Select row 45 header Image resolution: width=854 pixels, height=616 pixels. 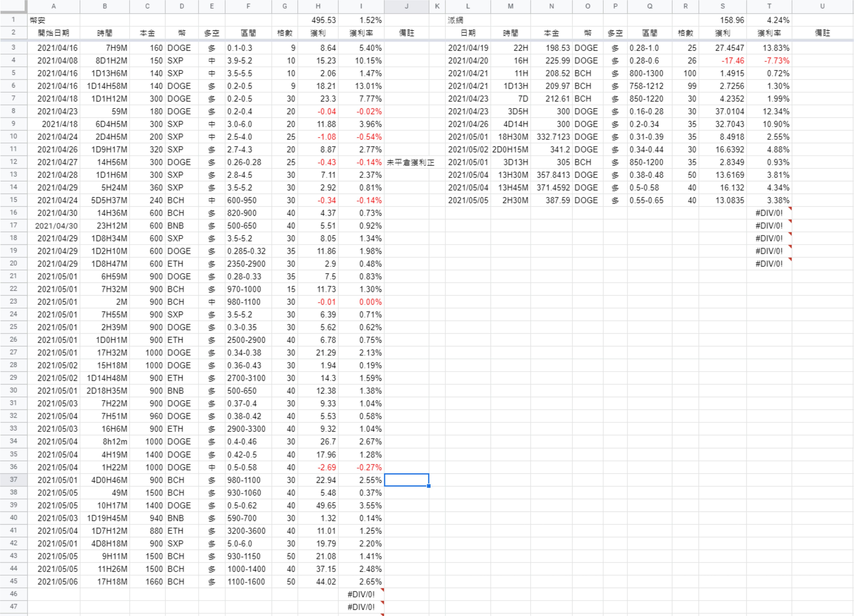tap(14, 581)
